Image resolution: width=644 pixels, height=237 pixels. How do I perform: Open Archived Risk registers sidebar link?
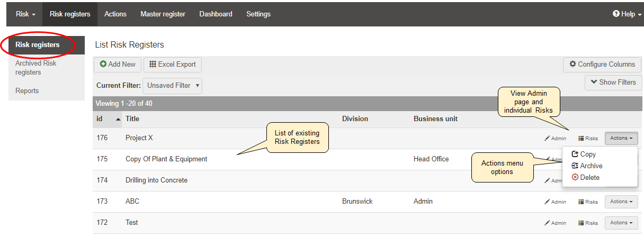tap(36, 68)
